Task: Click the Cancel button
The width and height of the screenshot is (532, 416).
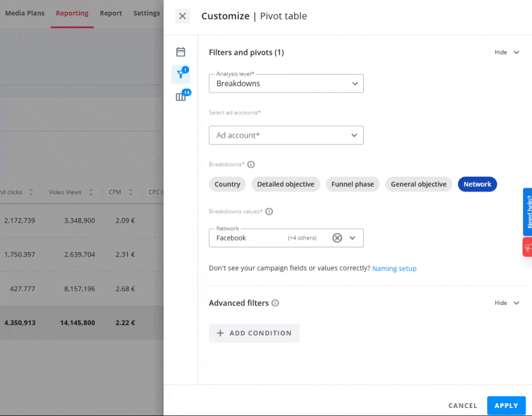Action: click(462, 406)
